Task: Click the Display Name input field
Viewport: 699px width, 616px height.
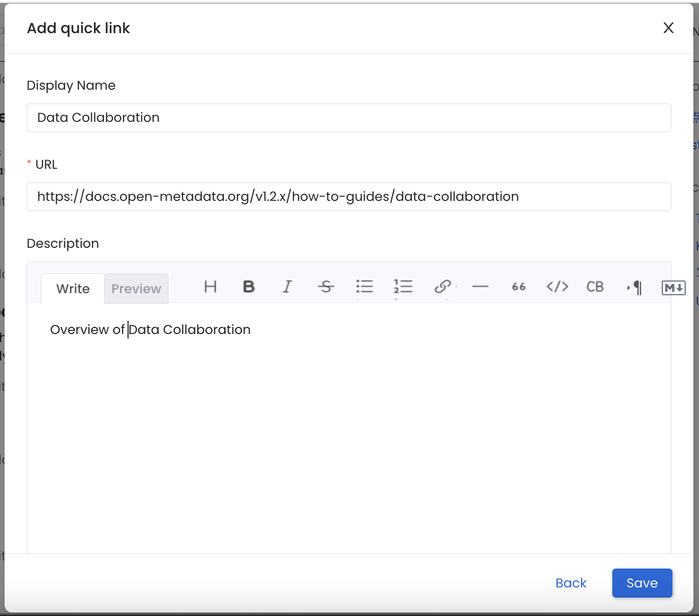Action: [348, 118]
